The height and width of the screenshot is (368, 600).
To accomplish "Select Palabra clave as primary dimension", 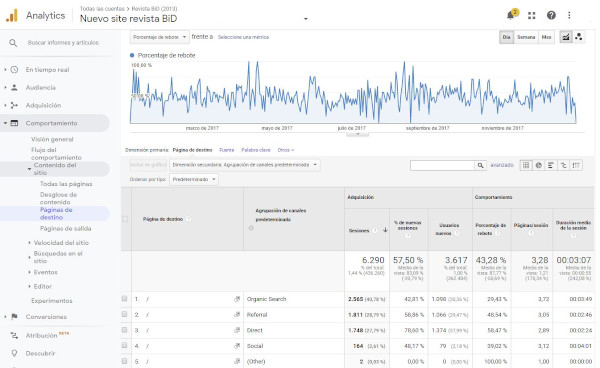I will click(256, 150).
